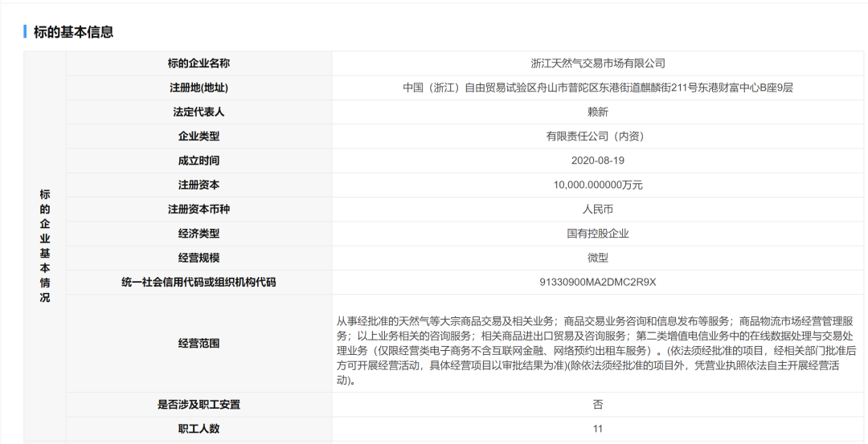The height and width of the screenshot is (444, 868).
Task: Select value 10,000.000000万元
Action: pos(598,185)
